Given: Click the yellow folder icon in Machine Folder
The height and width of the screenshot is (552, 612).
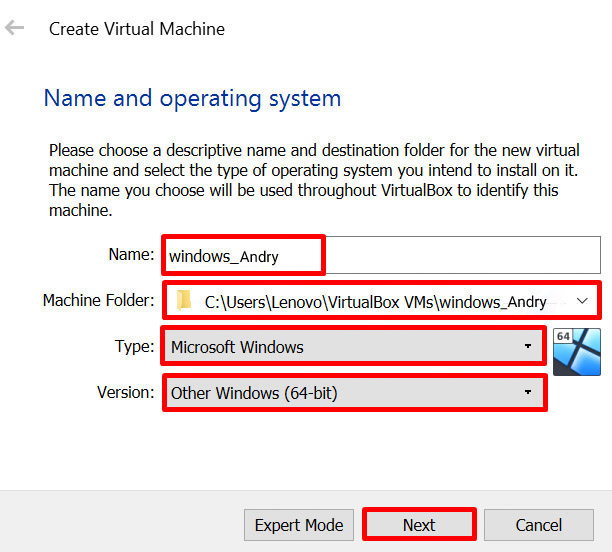Looking at the screenshot, I should [x=184, y=301].
